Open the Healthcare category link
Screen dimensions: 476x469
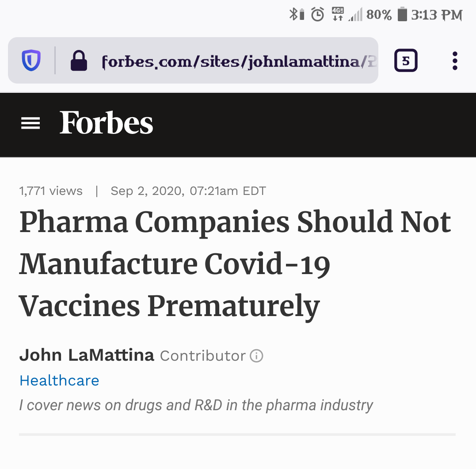[59, 381]
